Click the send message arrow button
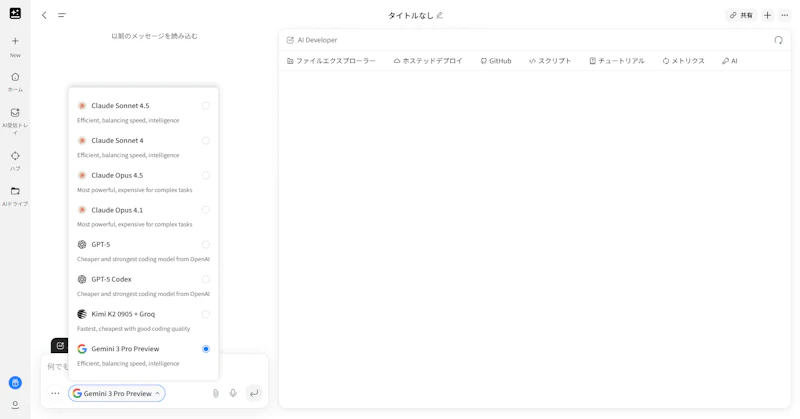800x419 pixels. pyautogui.click(x=254, y=393)
